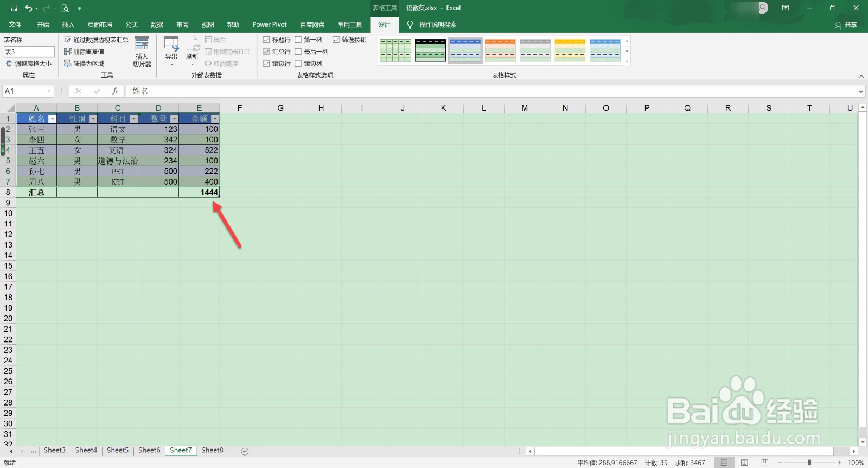Open quick access toolbar customize dropdown
The height and width of the screenshot is (468, 868).
(x=79, y=9)
